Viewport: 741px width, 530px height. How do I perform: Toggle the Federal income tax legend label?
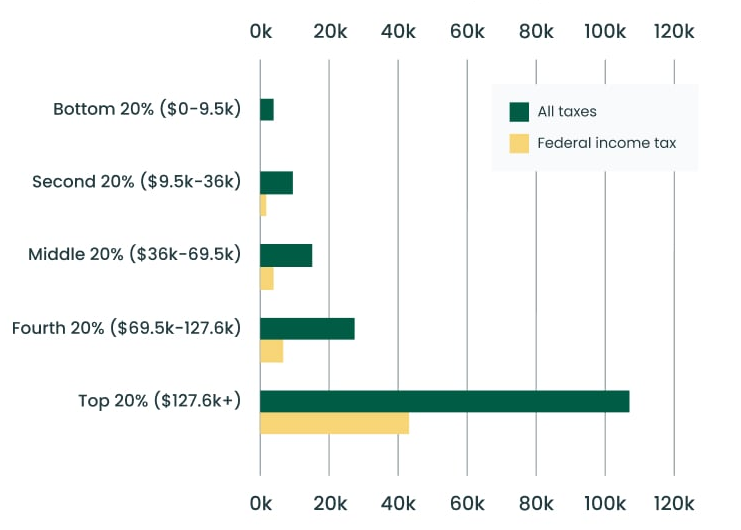[606, 143]
